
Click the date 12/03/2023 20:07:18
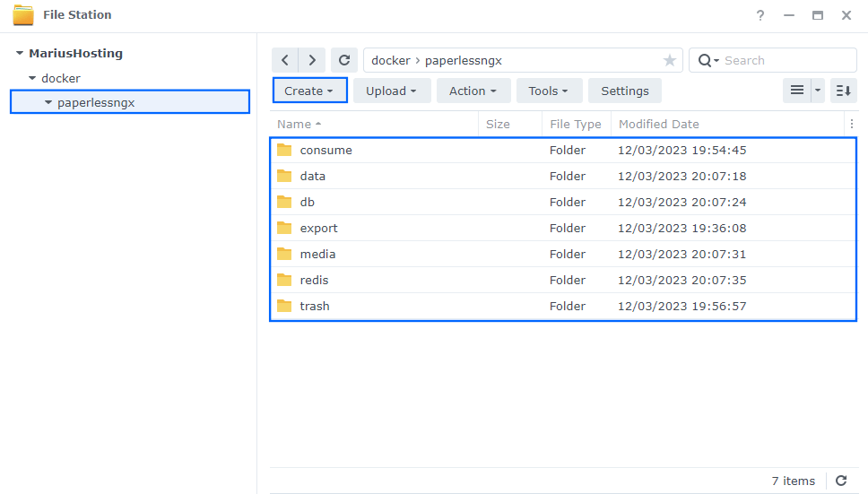tap(682, 176)
